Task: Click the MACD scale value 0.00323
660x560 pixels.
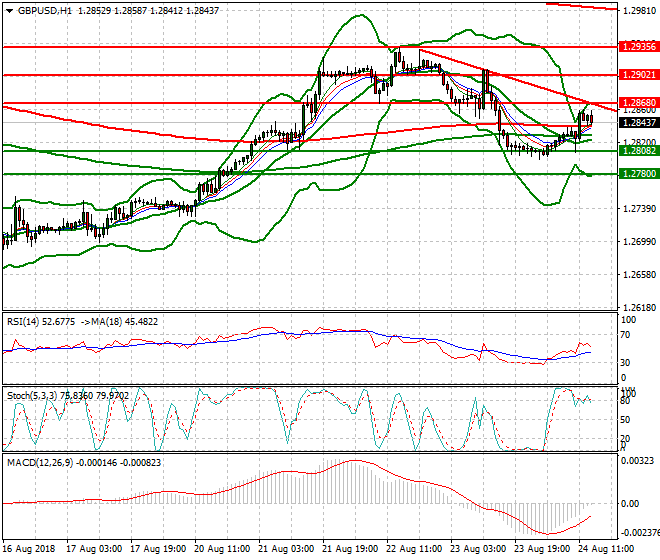Action: click(637, 461)
